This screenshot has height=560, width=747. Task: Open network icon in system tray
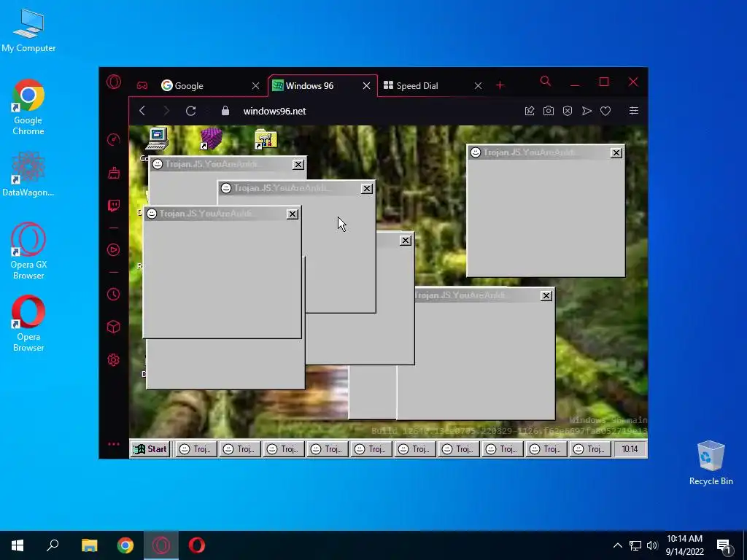[635, 545]
